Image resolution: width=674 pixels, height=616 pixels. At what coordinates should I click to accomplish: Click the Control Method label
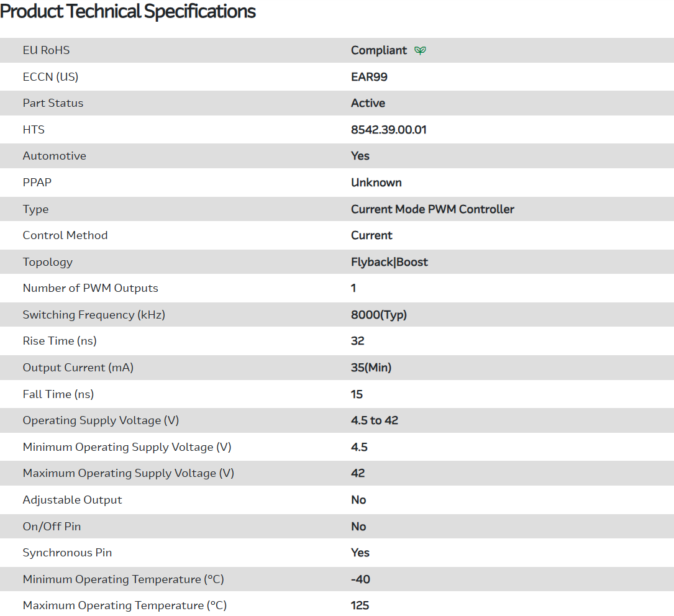65,235
